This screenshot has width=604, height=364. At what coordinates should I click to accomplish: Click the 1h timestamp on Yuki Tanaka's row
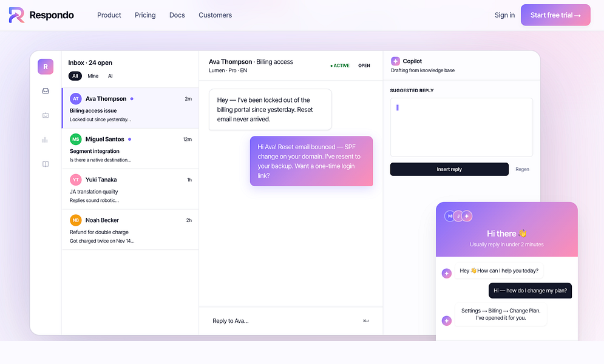(189, 180)
